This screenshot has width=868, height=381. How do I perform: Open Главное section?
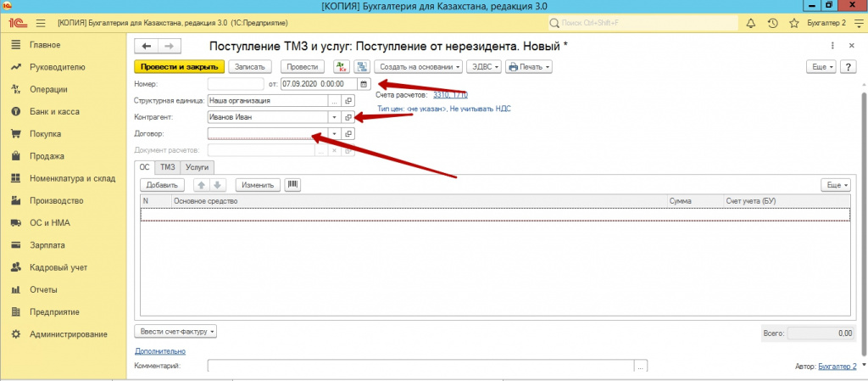click(x=46, y=45)
